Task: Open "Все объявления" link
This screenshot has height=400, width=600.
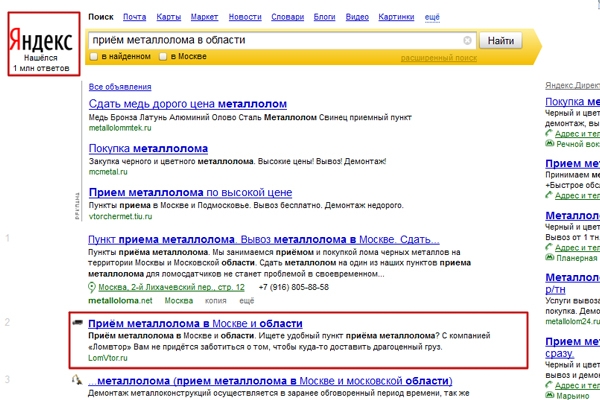Action: click(119, 85)
